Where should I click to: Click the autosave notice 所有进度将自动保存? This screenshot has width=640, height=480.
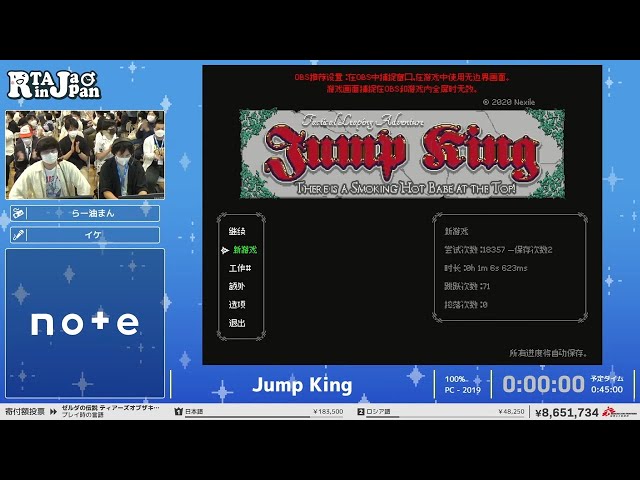(548, 353)
